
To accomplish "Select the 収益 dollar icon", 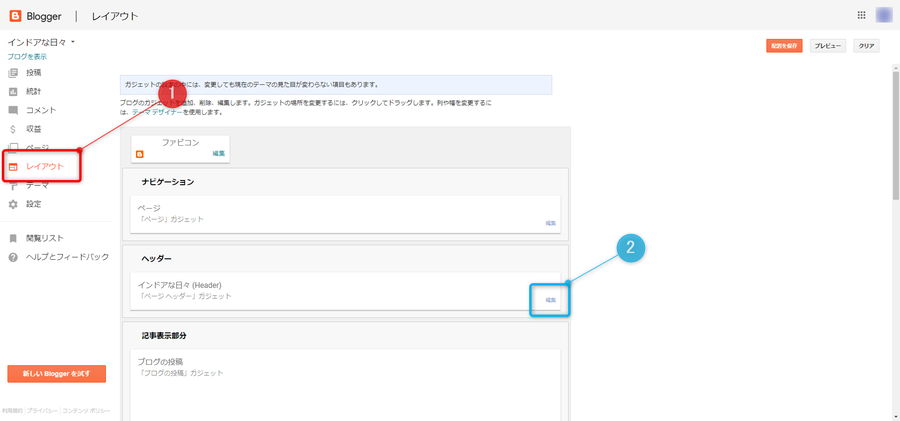I will click(13, 129).
